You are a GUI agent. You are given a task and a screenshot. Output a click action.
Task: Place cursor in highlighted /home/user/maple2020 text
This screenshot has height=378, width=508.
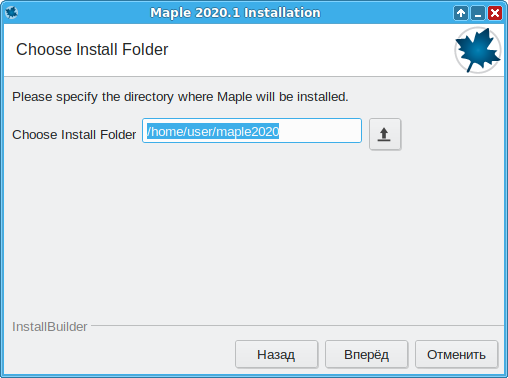pos(213,131)
